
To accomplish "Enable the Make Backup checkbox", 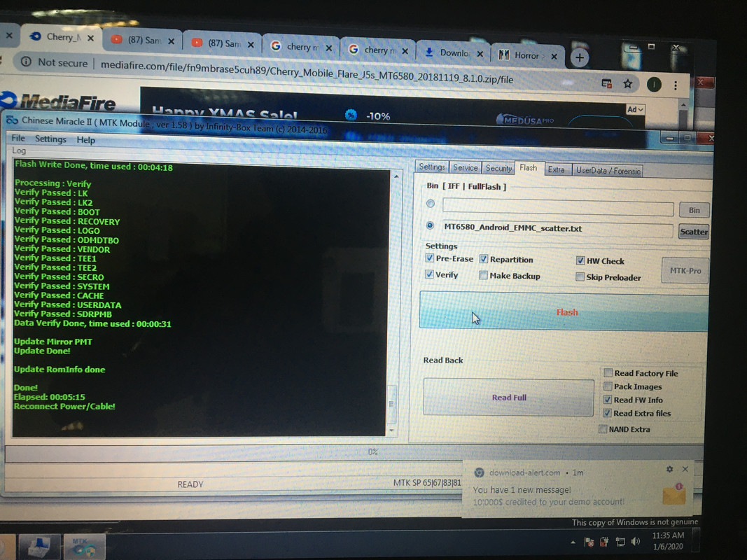I will (x=484, y=275).
